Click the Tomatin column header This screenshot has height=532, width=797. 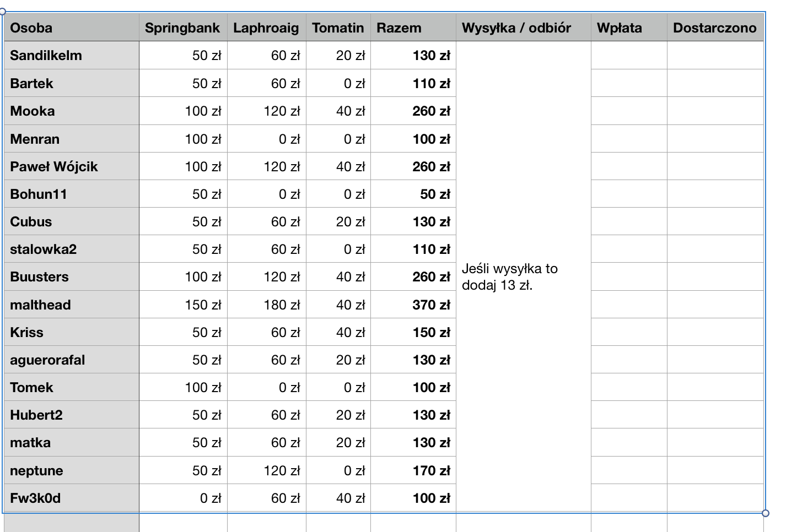pyautogui.click(x=338, y=28)
